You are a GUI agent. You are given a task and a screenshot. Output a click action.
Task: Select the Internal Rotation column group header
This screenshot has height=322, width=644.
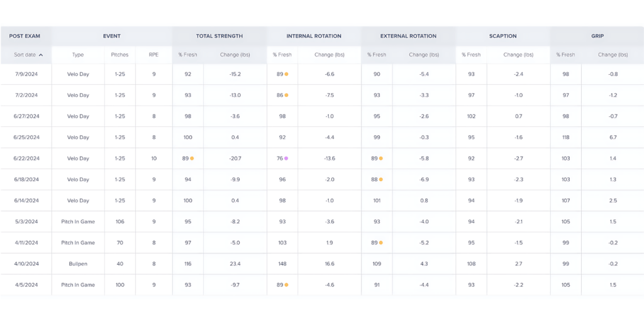[314, 36]
